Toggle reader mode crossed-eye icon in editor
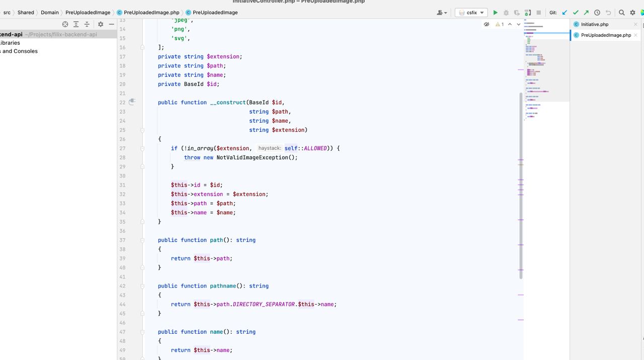Screen dimensions: 644x360 point(487,24)
